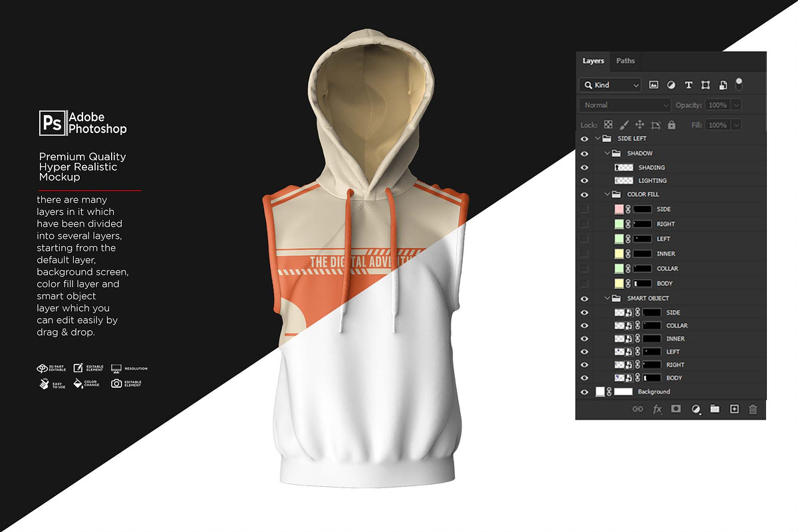798x532 pixels.
Task: Click the green swatch of COLLAR fill layer
Action: click(619, 268)
